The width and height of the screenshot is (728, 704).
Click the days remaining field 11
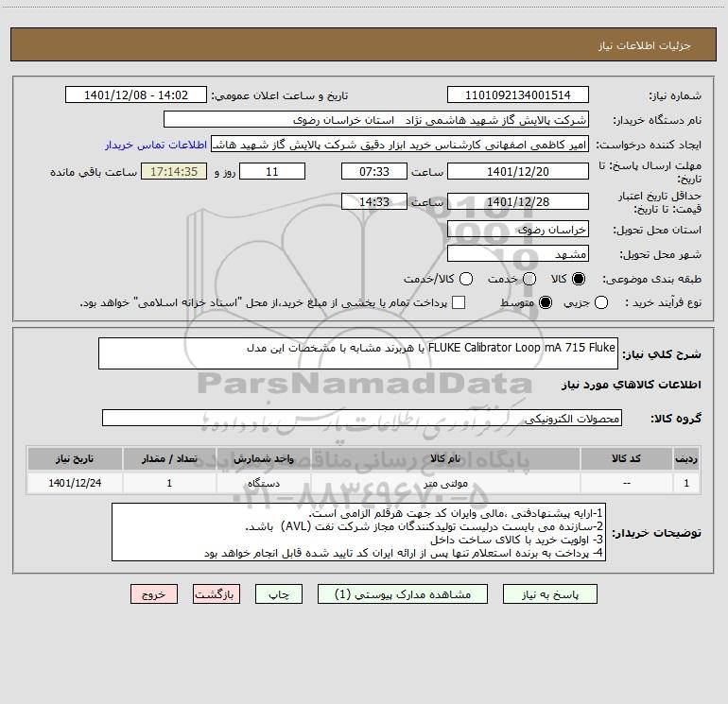coord(272,171)
